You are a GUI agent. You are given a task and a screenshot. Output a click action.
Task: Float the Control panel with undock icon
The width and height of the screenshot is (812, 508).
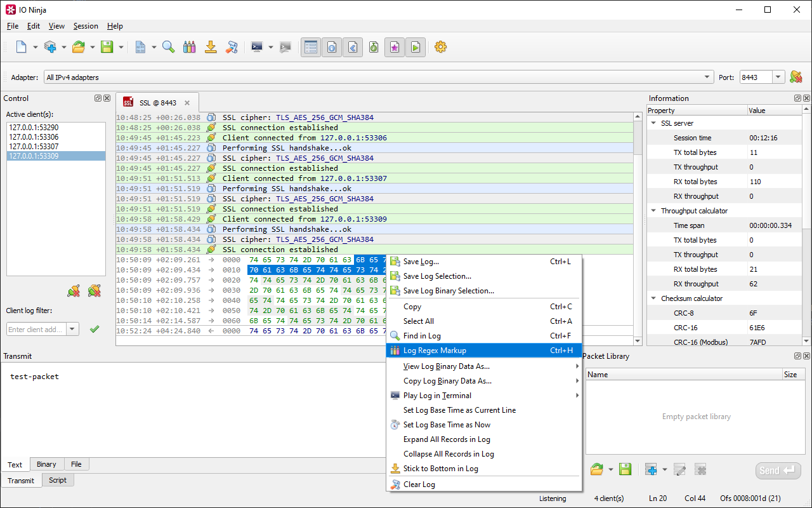98,98
